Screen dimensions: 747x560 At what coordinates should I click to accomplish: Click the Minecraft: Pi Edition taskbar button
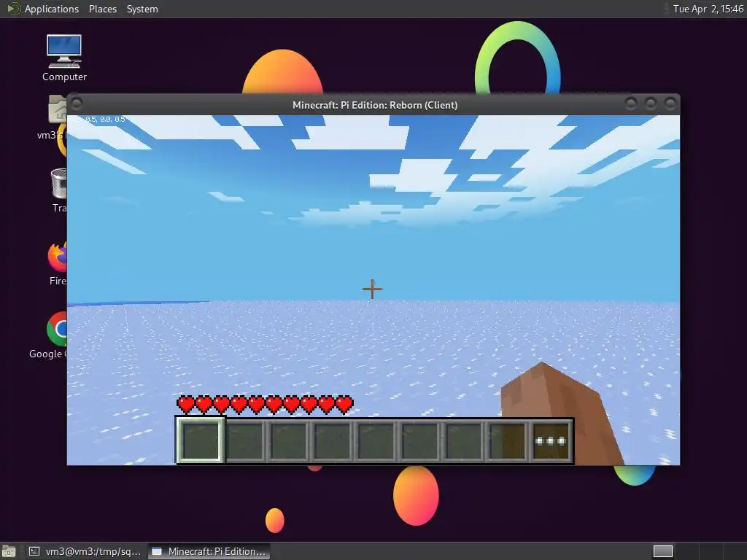point(209,551)
